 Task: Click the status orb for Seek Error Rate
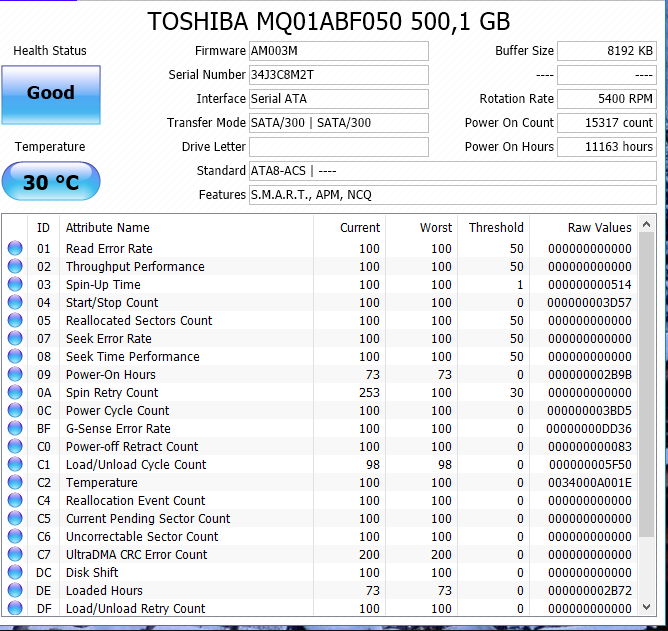[x=15, y=338]
